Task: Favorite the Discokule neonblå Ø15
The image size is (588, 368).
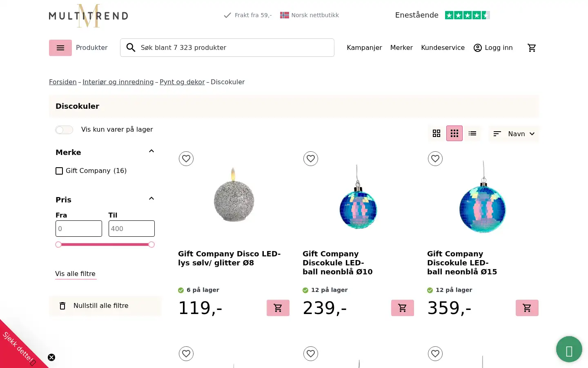Action: 435,159
